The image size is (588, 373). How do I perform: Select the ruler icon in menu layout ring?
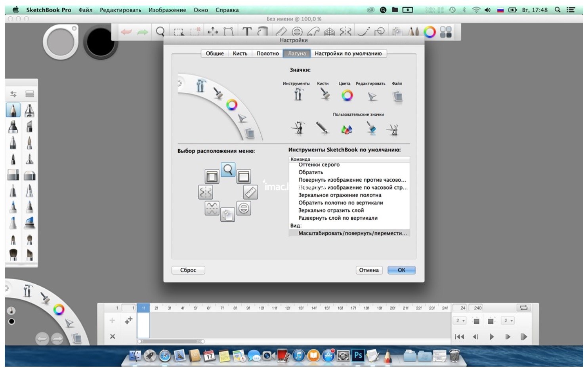pos(250,192)
